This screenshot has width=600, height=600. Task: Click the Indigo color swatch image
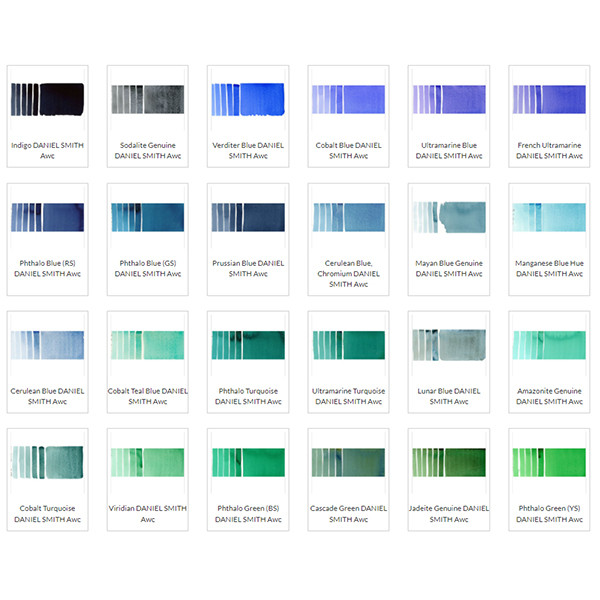(x=47, y=99)
